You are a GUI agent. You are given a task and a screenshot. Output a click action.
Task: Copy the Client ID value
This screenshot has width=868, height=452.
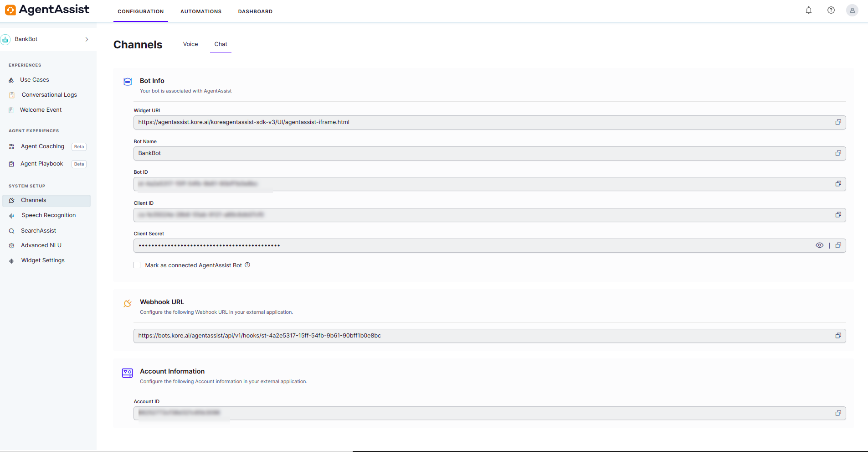pyautogui.click(x=838, y=215)
